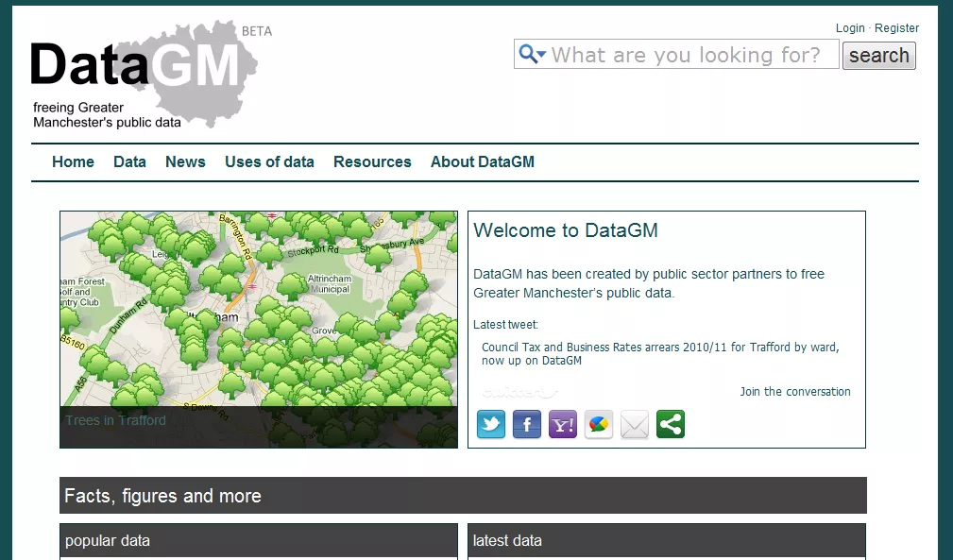Click 'Join the conversation' link
Viewport: 953px width, 560px height.
coord(795,392)
